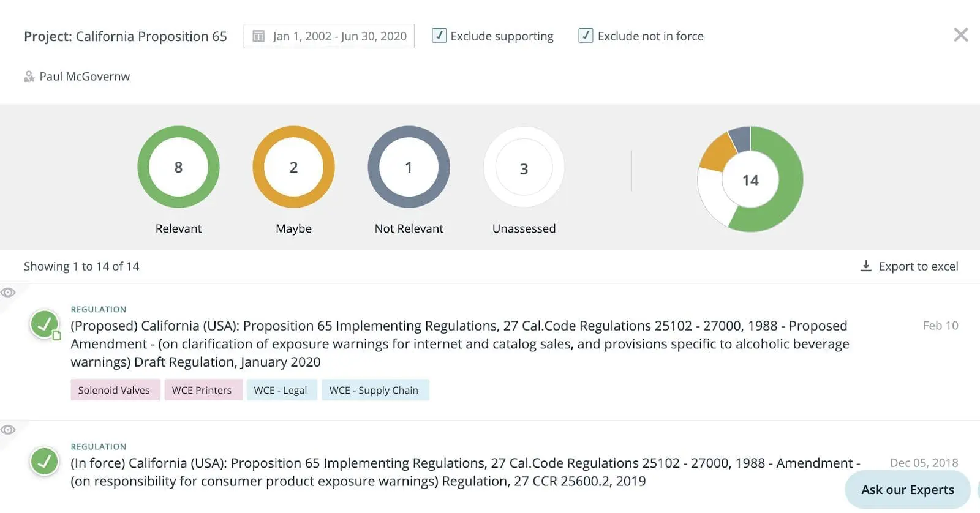Click the Showing 1 to 14 of 14 text
The image size is (980, 513).
[81, 266]
